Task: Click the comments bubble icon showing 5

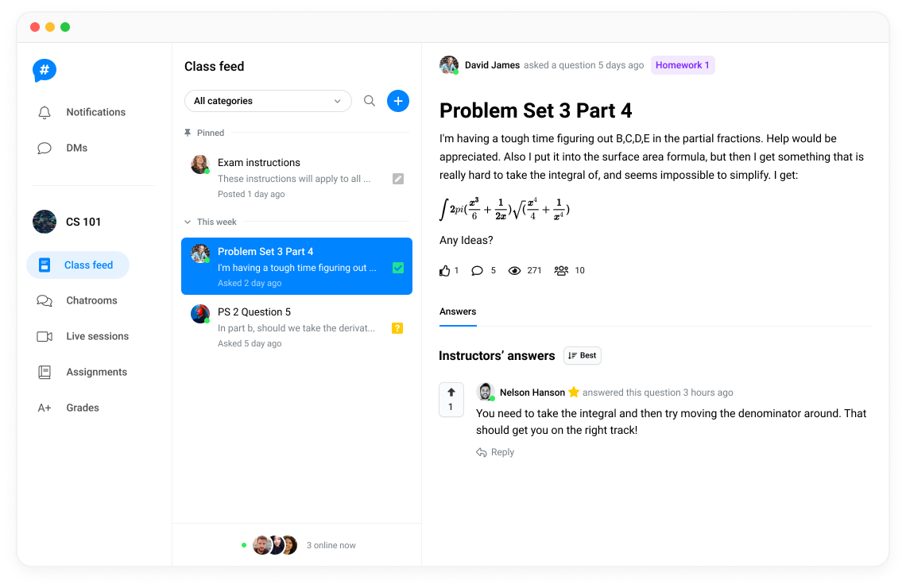Action: pyautogui.click(x=477, y=270)
